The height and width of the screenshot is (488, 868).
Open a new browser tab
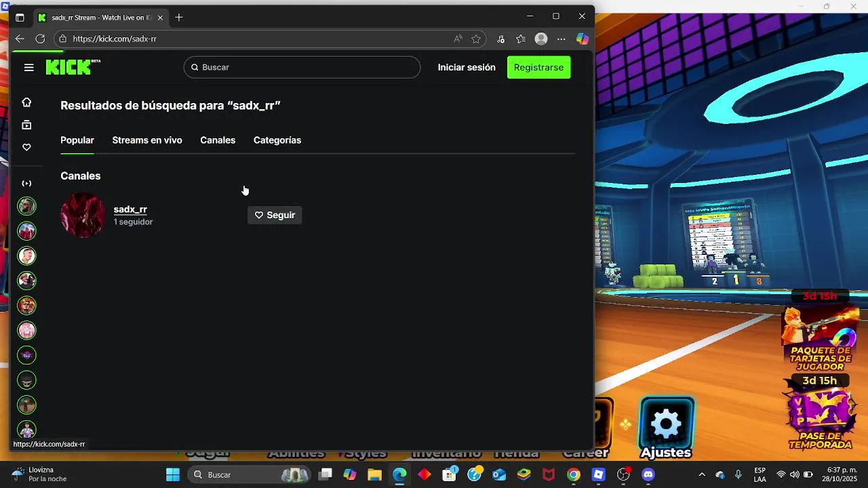(x=179, y=17)
